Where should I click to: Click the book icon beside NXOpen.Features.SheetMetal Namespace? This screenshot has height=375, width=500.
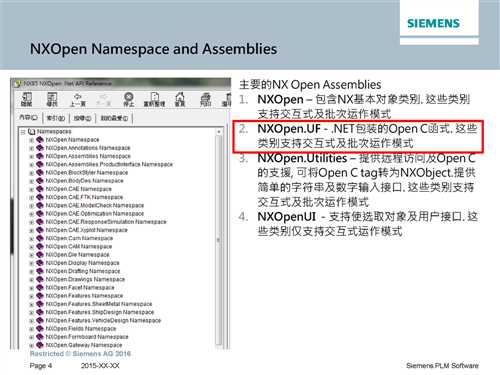pos(40,304)
